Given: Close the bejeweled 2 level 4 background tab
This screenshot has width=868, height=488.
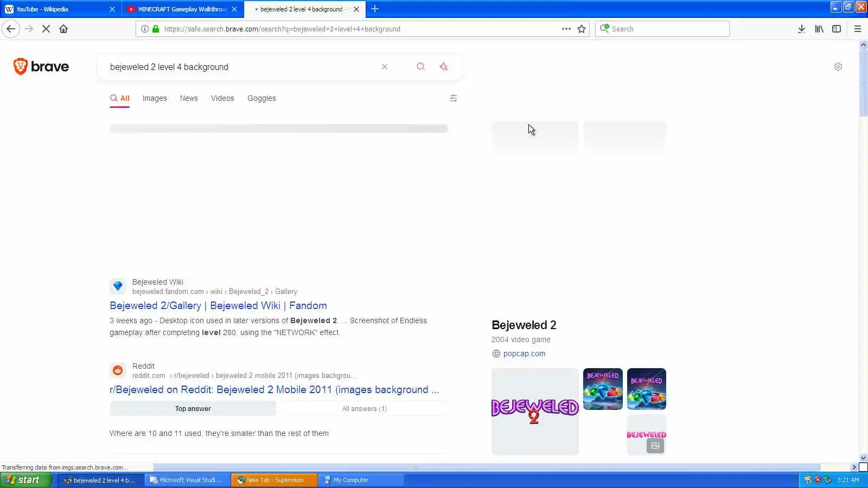Looking at the screenshot, I should pyautogui.click(x=356, y=9).
